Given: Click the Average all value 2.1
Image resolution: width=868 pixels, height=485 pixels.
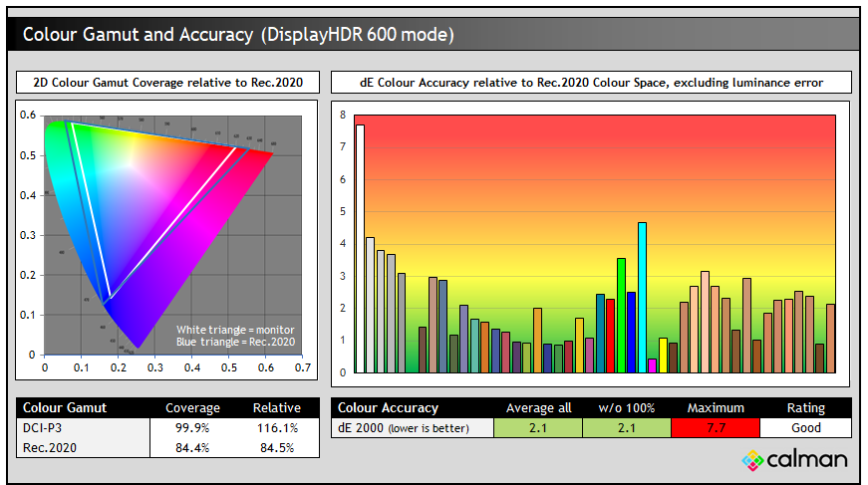Looking at the screenshot, I should tap(538, 427).
